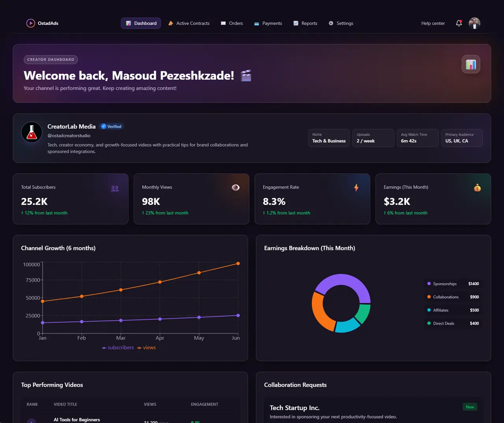Click the Verified badge

(x=111, y=126)
